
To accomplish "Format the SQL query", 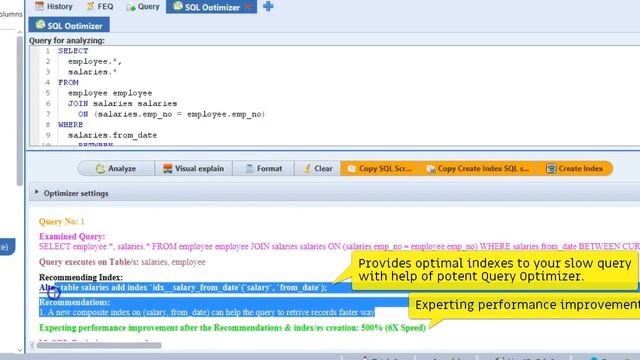I will click(263, 169).
